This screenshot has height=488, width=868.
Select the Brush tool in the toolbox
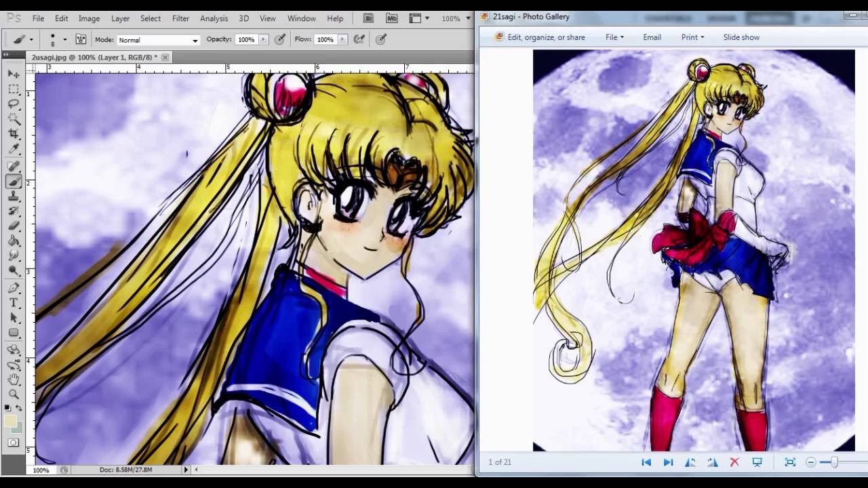14,181
